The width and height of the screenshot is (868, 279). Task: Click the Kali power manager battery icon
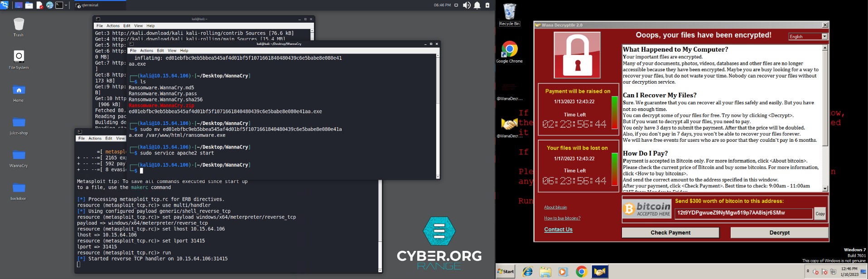[x=487, y=5]
